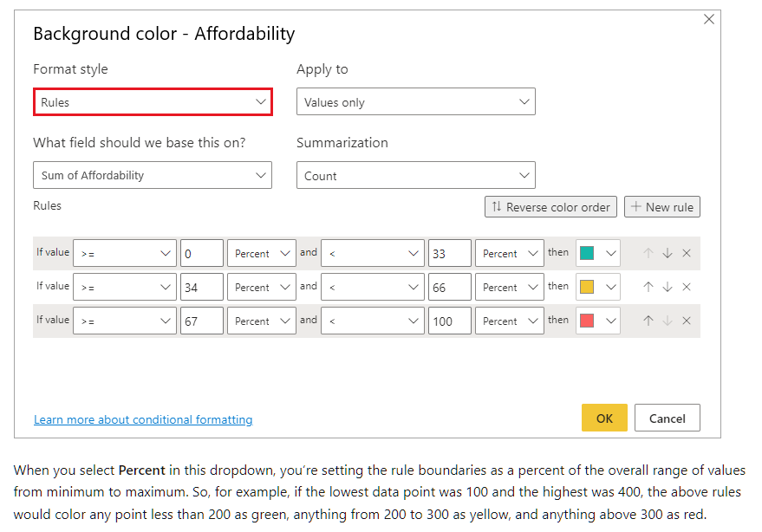
Task: Open the >= operator dropdown in the 34-66 rule
Action: coord(125,287)
